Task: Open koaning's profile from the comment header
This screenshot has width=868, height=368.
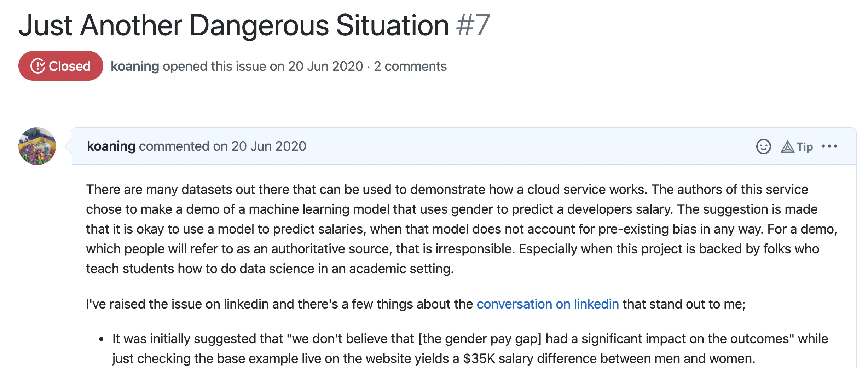Action: click(111, 146)
